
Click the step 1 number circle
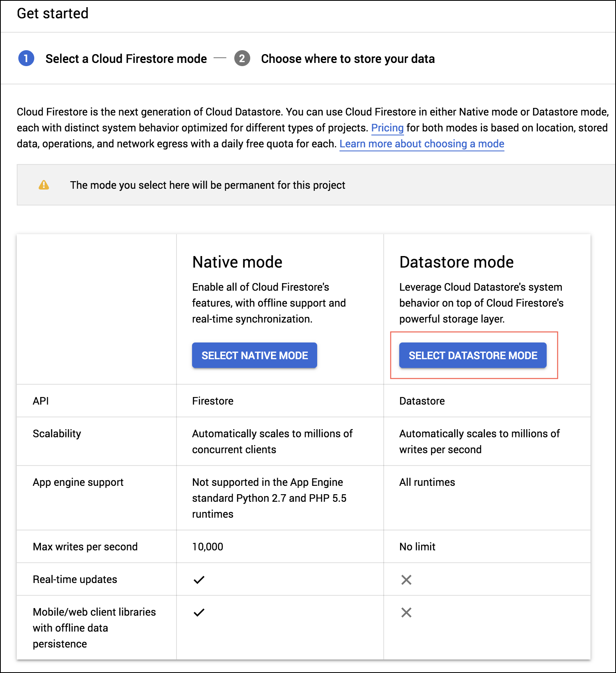click(26, 59)
